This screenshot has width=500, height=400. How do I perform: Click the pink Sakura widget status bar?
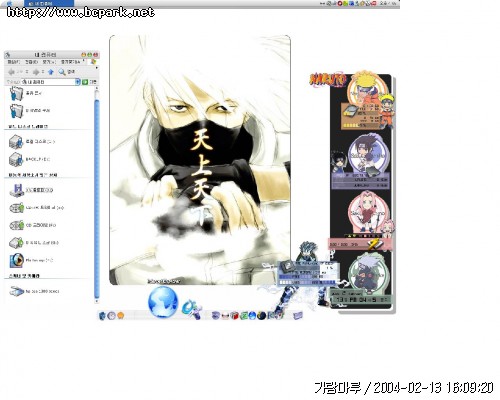(x=360, y=244)
